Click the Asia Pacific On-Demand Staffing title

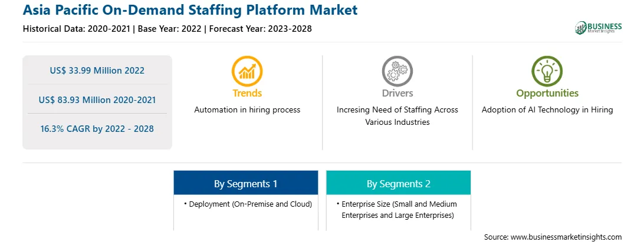190,10
